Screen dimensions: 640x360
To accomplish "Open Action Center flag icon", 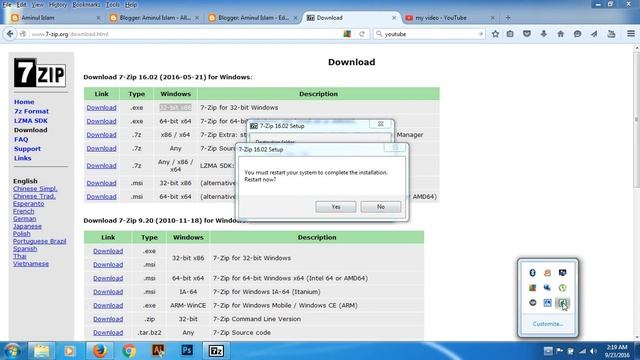I will [560, 351].
